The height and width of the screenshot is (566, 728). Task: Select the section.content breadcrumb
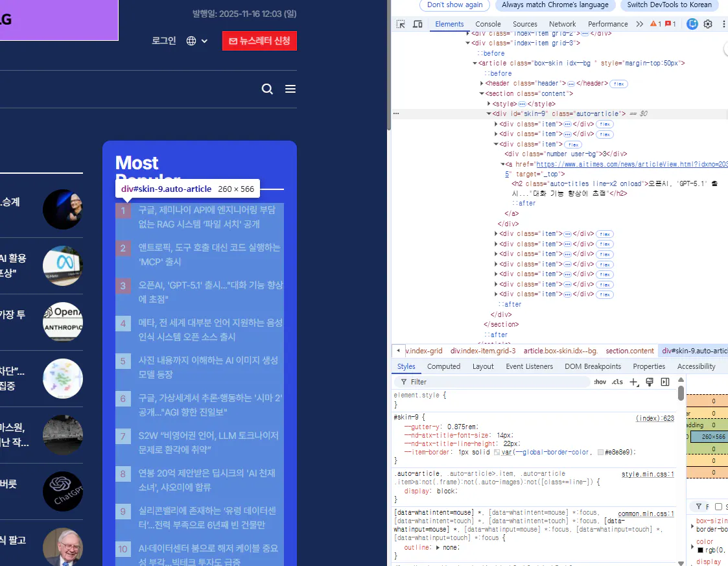click(x=629, y=351)
